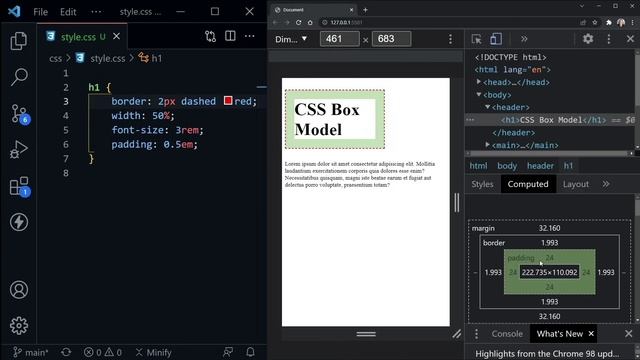
Task: Open the Source Control view
Action: click(19, 113)
